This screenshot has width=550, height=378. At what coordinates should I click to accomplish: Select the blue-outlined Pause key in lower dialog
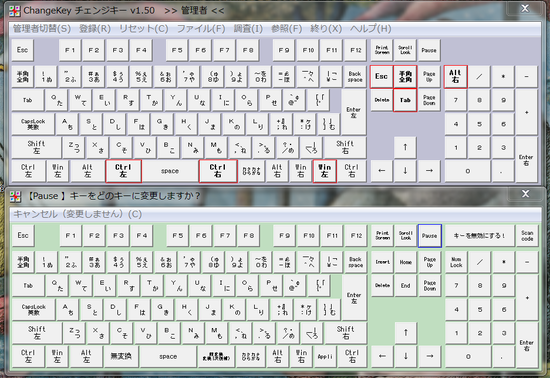pos(430,236)
